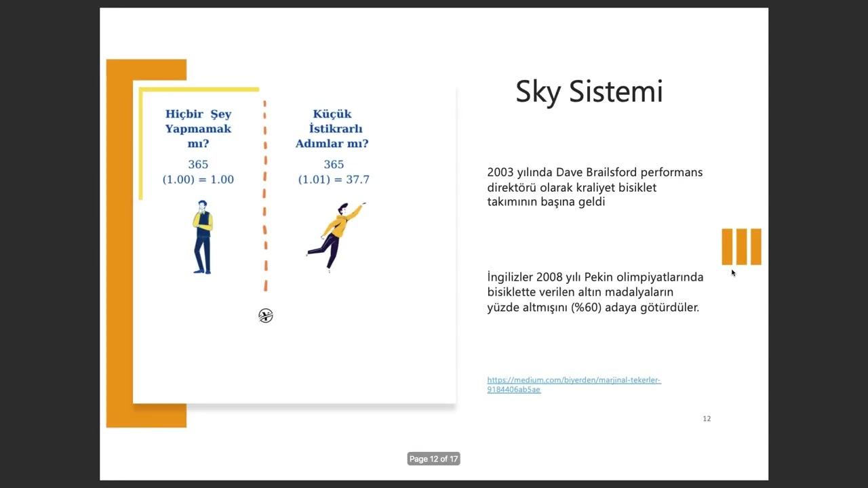Click the small circular icon under the dashed line
This screenshot has height=488, width=868.
(266, 316)
